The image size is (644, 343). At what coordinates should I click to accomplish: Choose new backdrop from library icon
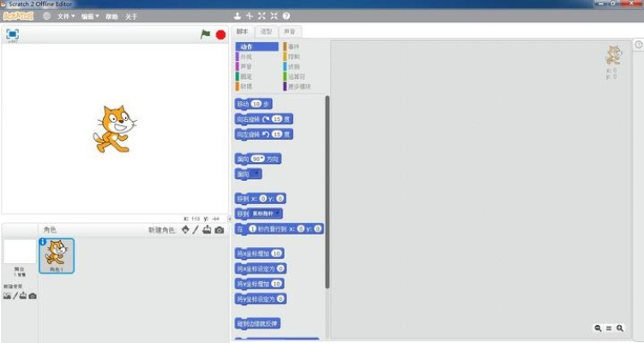(7, 296)
